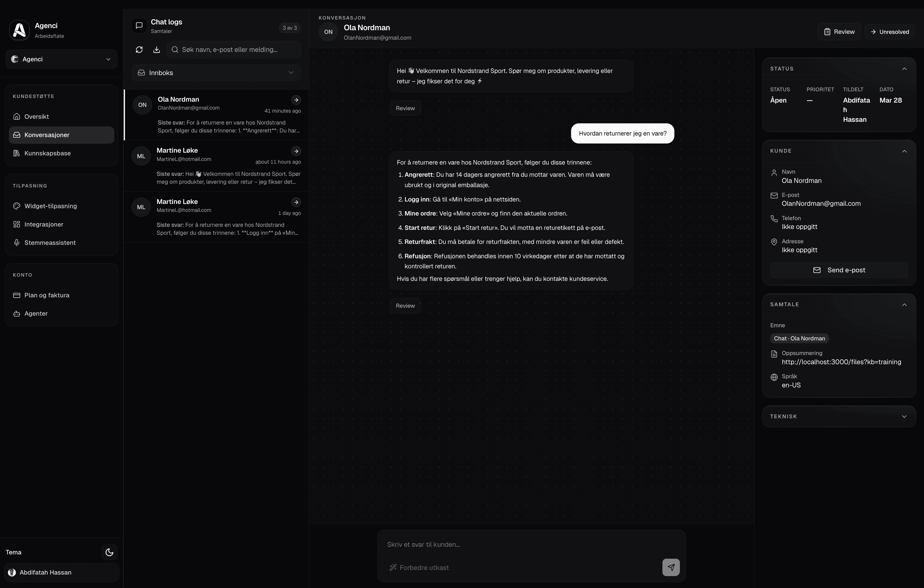Click the refresh conversations icon
This screenshot has height=588, width=924.
[139, 49]
